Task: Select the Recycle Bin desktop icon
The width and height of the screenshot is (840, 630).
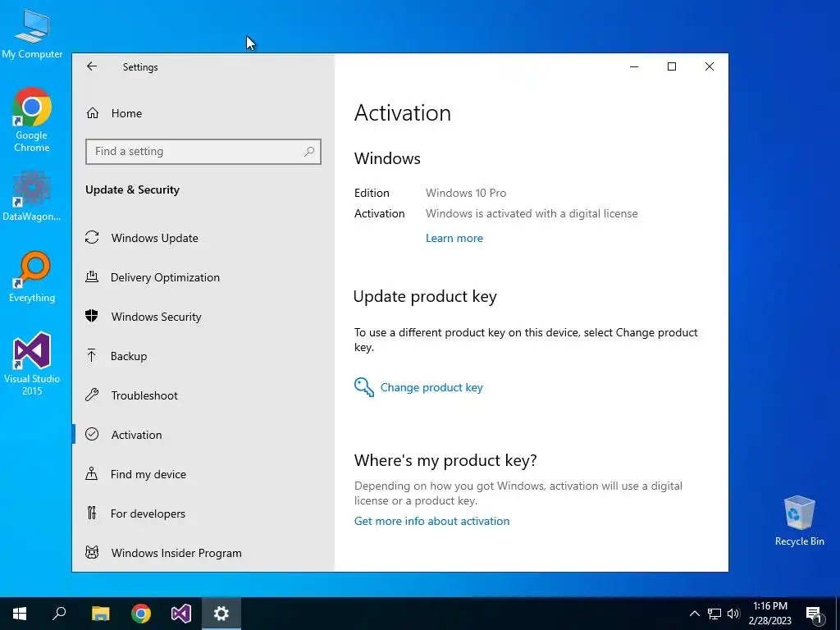Action: click(x=799, y=521)
